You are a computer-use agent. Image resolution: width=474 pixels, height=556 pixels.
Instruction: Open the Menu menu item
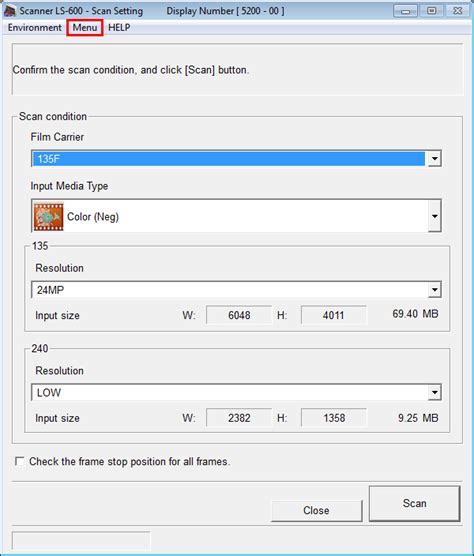[85, 27]
